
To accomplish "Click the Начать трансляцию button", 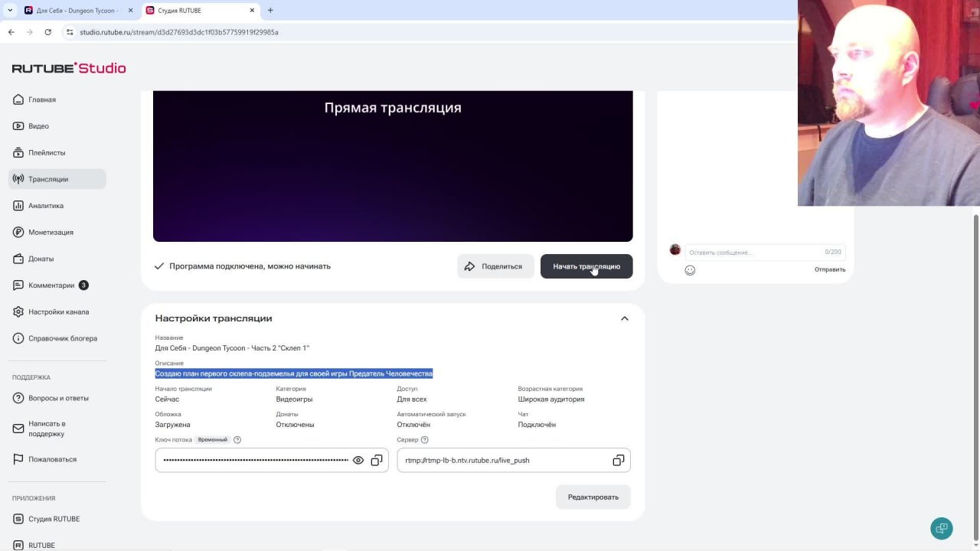I will click(586, 266).
